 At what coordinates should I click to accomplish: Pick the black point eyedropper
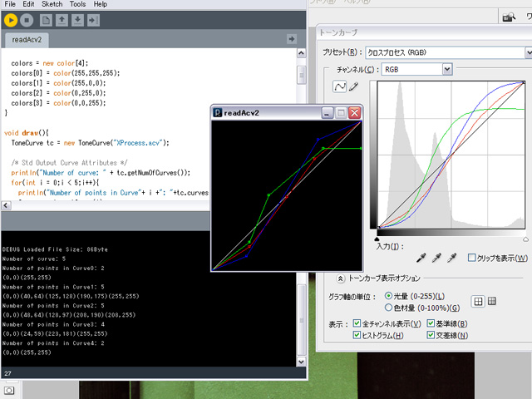(421, 258)
